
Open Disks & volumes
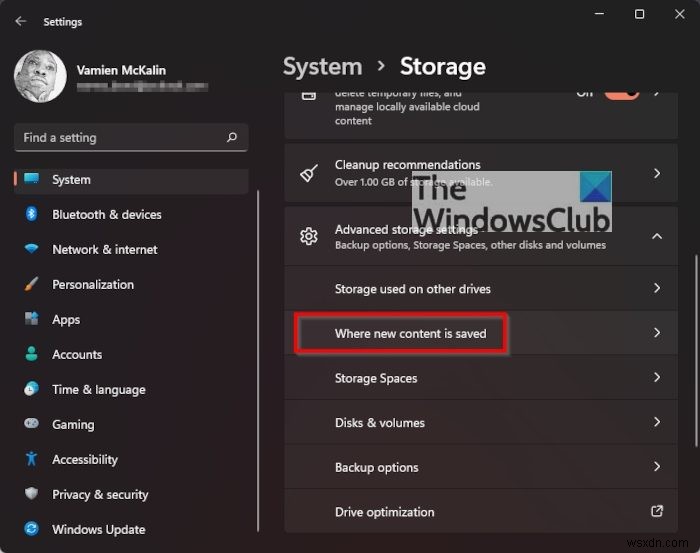[481, 422]
